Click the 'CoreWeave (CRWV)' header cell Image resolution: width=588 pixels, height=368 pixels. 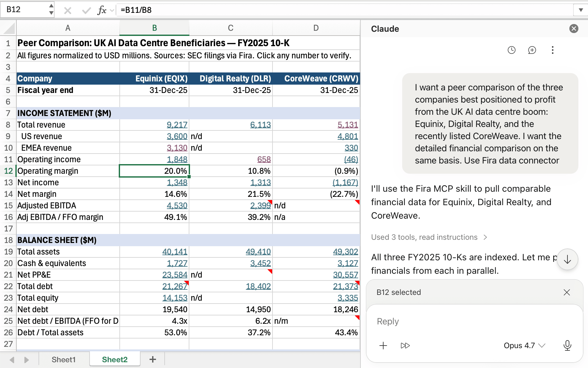pos(316,79)
